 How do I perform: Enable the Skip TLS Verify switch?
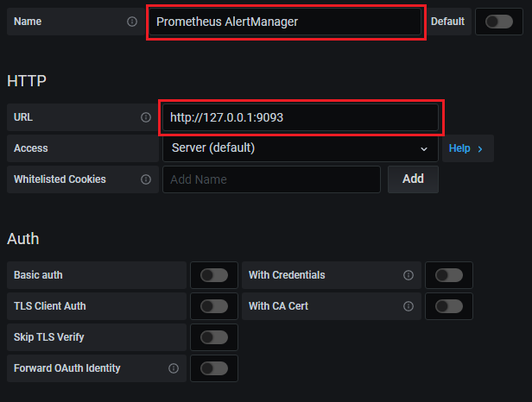point(214,337)
